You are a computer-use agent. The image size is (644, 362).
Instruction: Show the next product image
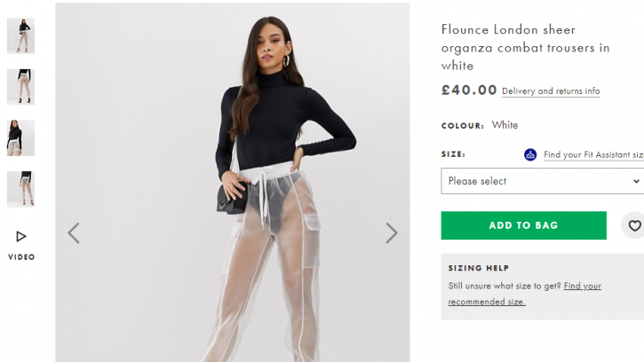[x=392, y=233]
